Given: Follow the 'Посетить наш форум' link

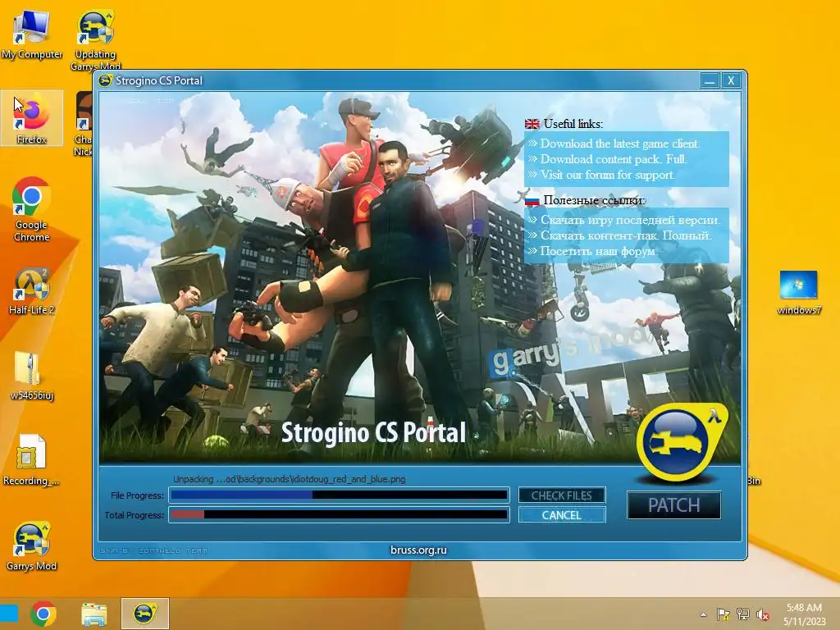Looking at the screenshot, I should tap(599, 251).
